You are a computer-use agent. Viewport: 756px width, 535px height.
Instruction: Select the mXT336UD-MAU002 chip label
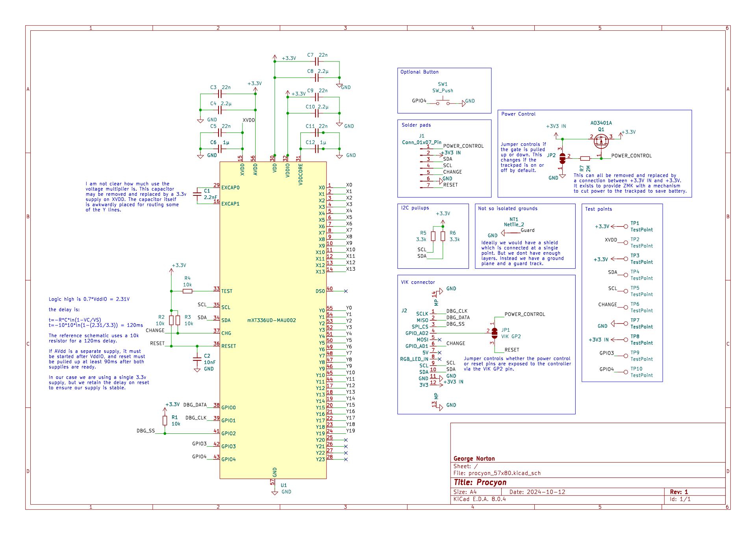pos(272,320)
